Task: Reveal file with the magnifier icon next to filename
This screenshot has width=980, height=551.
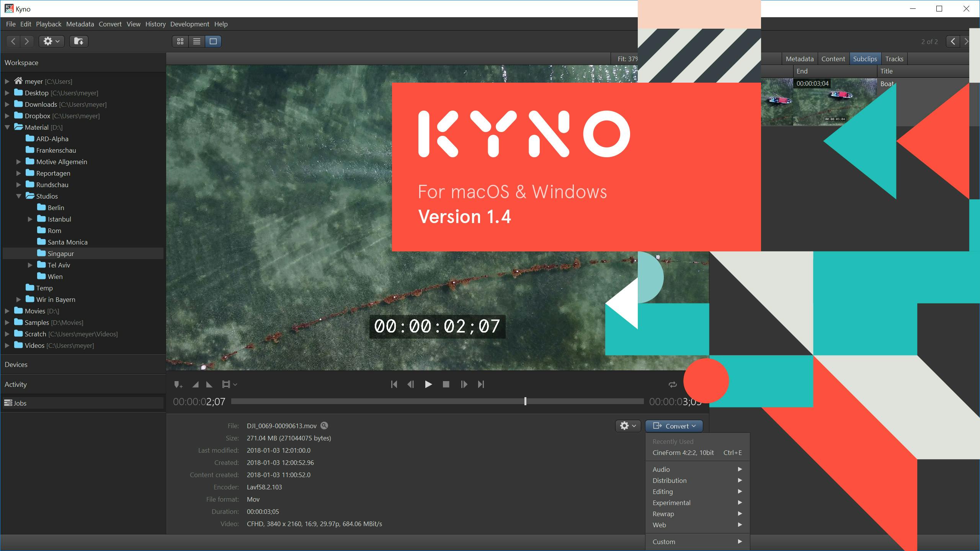Action: tap(324, 425)
